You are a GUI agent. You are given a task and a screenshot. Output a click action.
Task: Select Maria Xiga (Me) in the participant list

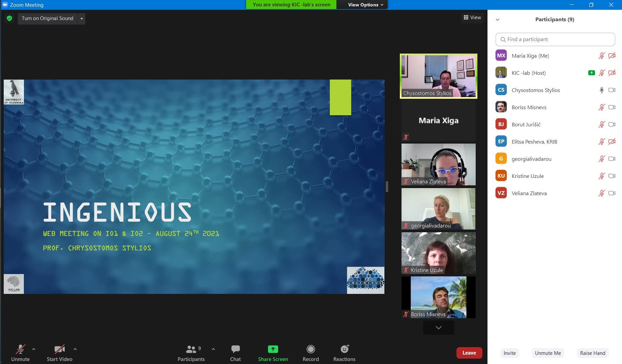[555, 56]
